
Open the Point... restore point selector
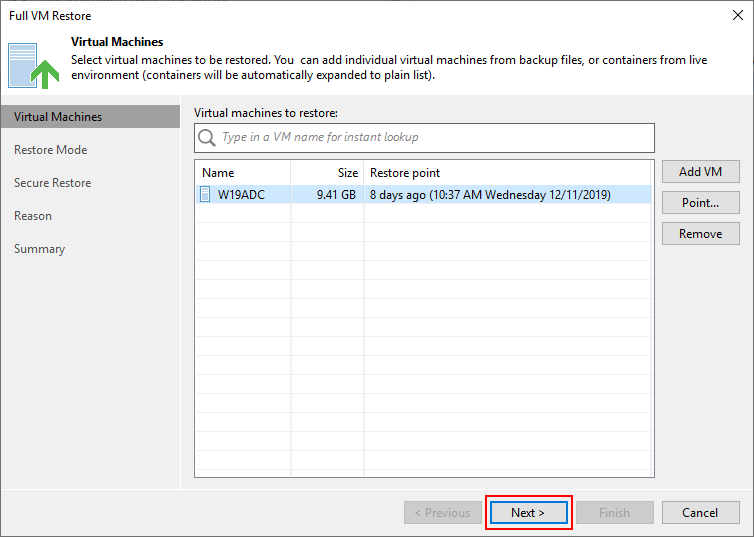click(x=700, y=202)
